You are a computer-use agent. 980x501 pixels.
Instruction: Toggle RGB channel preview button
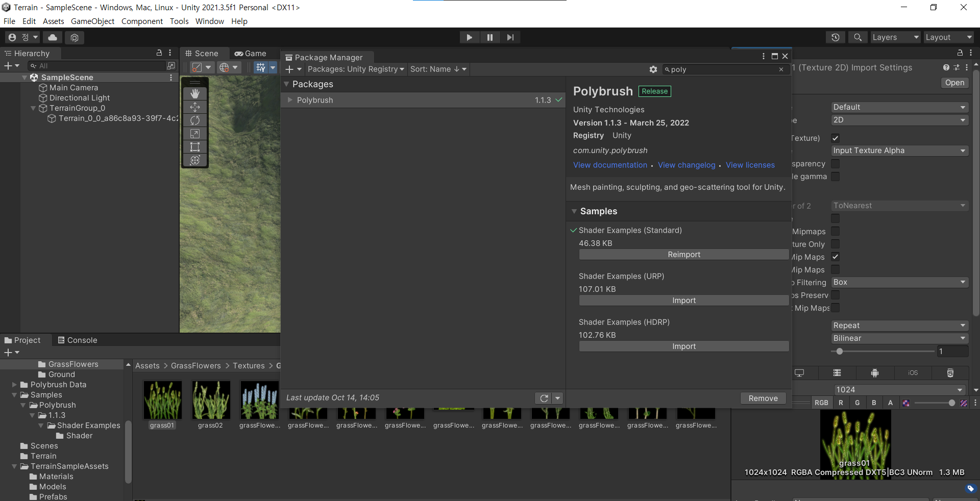pos(821,403)
